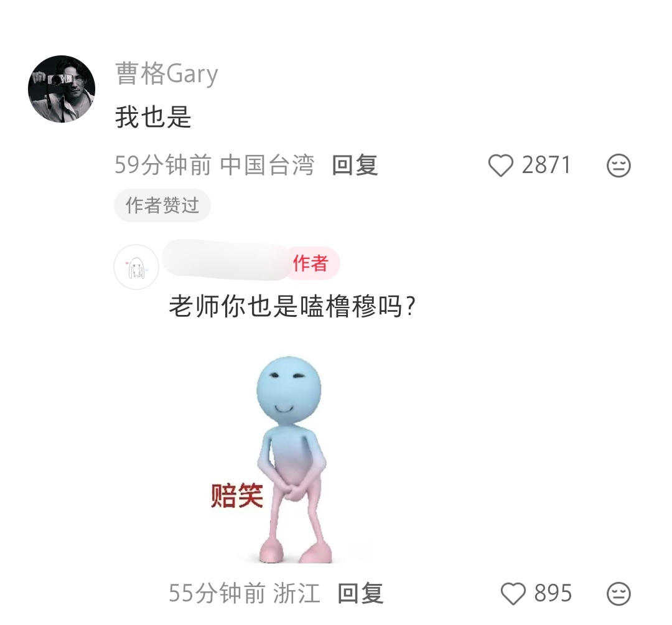Open the blurred author username
Screen dimensions: 672x625
(226, 260)
